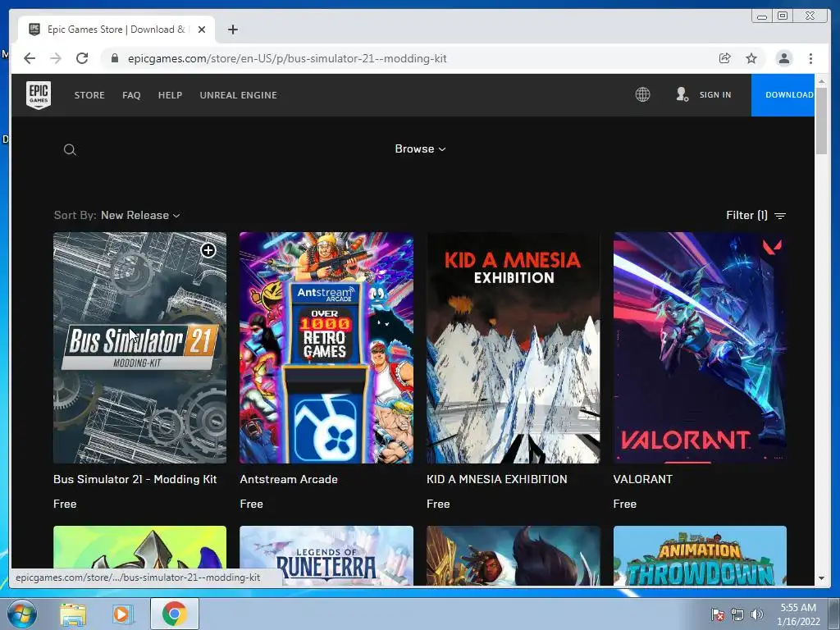Open FAQ in the navigation bar
This screenshot has height=630, width=840.
tap(131, 95)
